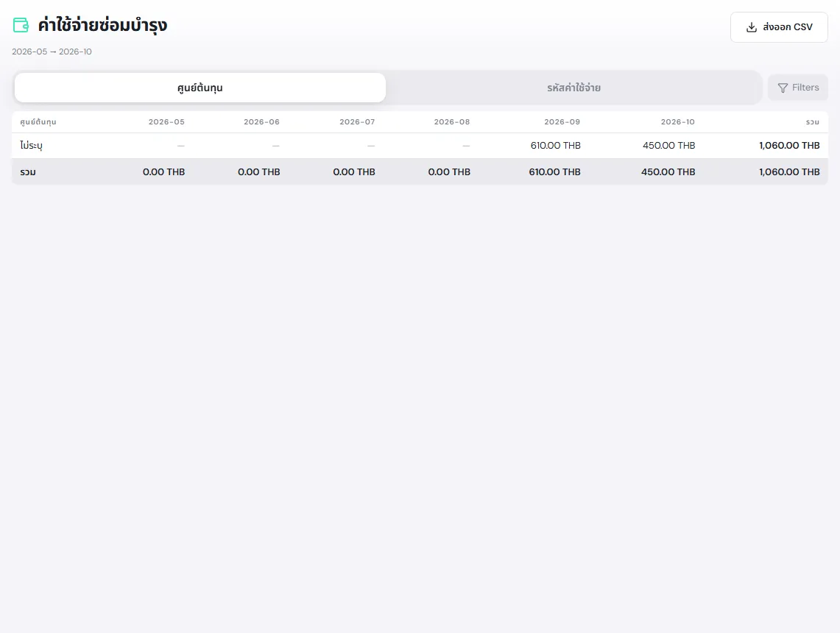Click the 2026-10 column header

coord(678,122)
